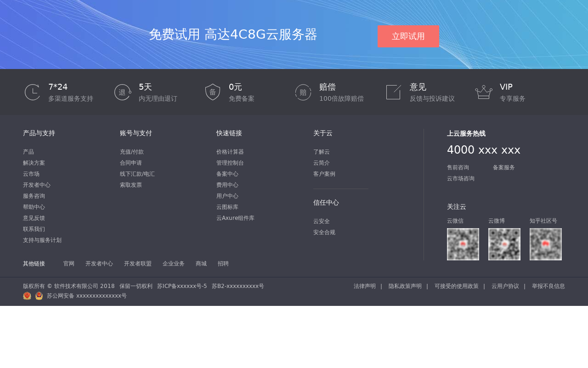Select the 100倍故障赔偿 icon
This screenshot has height=368, width=588.
click(302, 92)
